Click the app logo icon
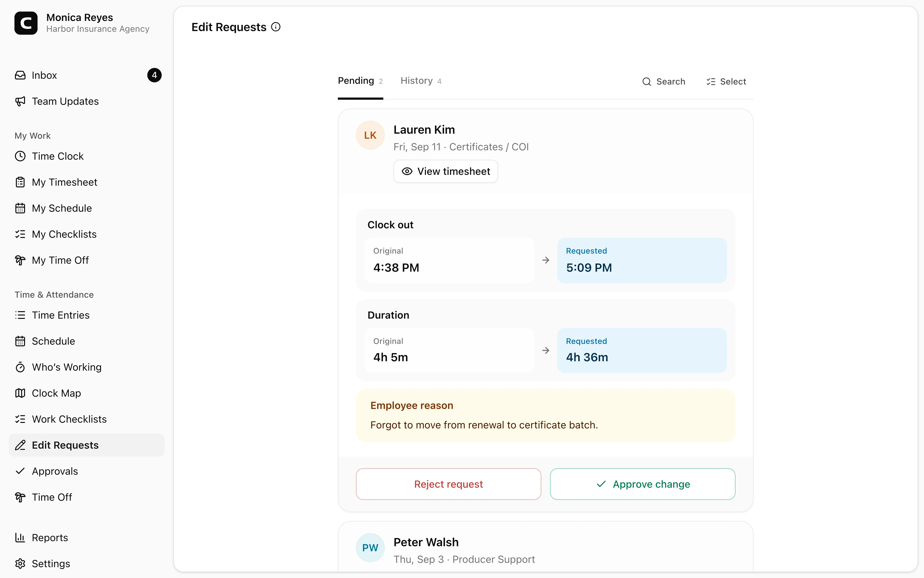 26,23
